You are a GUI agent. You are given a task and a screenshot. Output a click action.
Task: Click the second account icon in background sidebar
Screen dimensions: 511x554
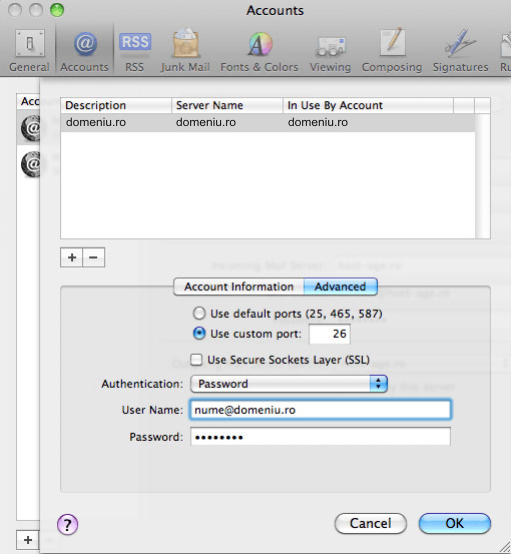30,164
